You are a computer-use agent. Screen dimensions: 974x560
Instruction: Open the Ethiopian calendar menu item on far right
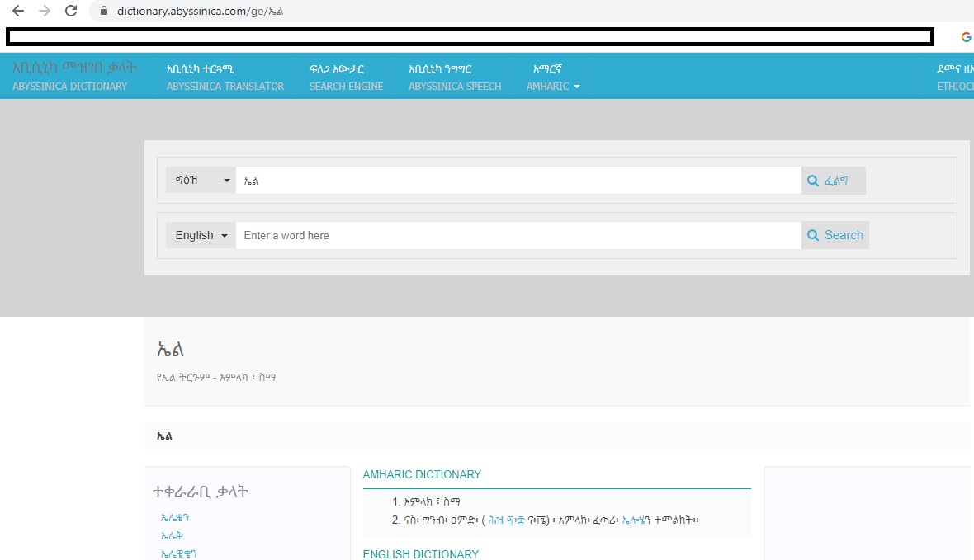click(955, 77)
